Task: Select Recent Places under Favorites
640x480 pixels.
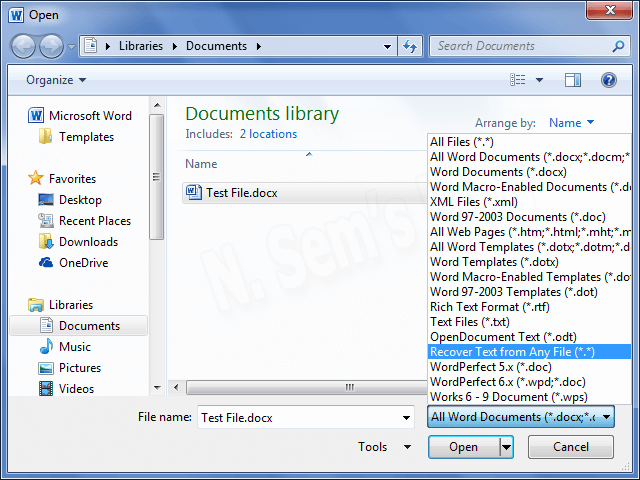Action: [x=84, y=220]
